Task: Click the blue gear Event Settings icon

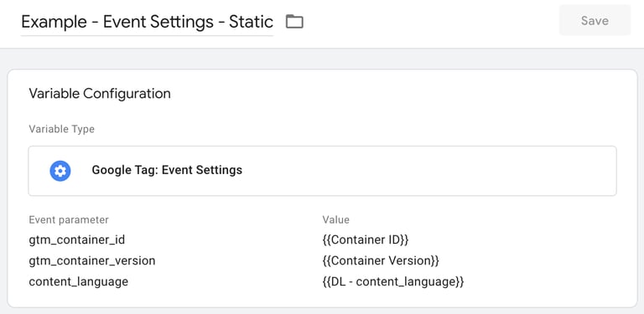Action: click(x=60, y=171)
